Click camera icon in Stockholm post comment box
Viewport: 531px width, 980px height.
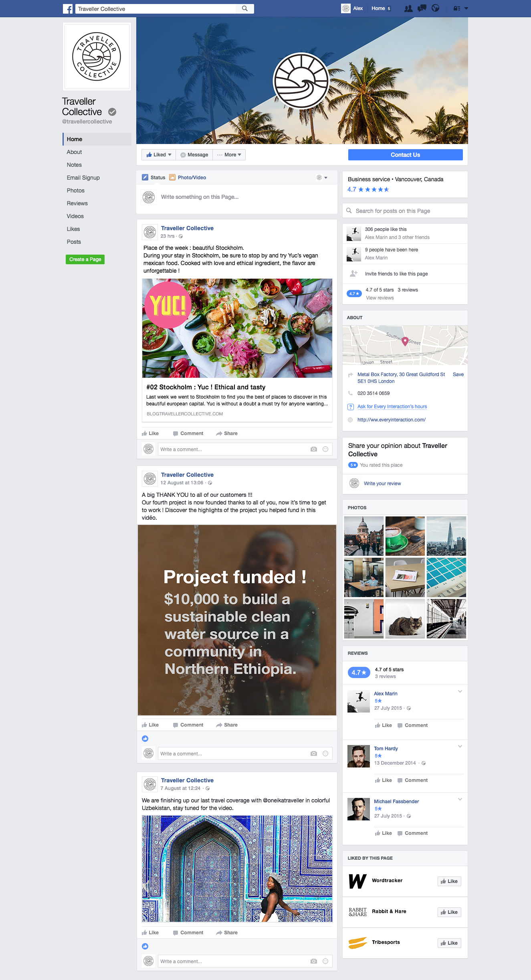(x=314, y=449)
